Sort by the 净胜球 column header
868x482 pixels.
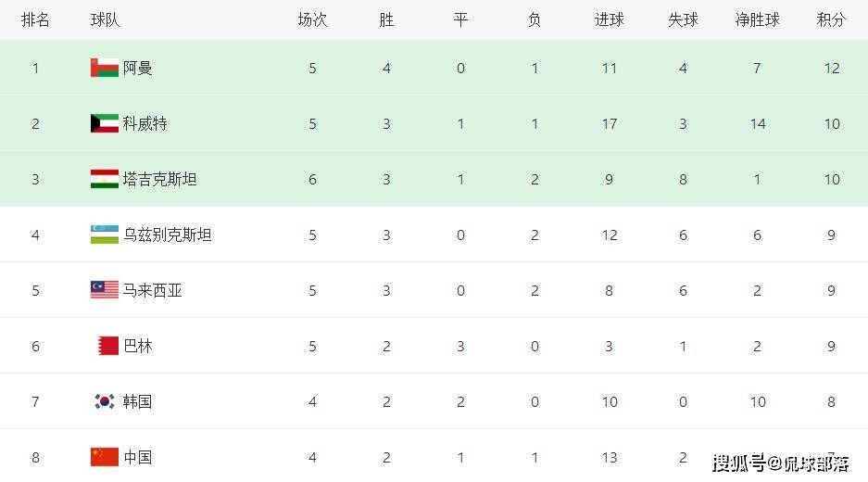[x=757, y=20]
